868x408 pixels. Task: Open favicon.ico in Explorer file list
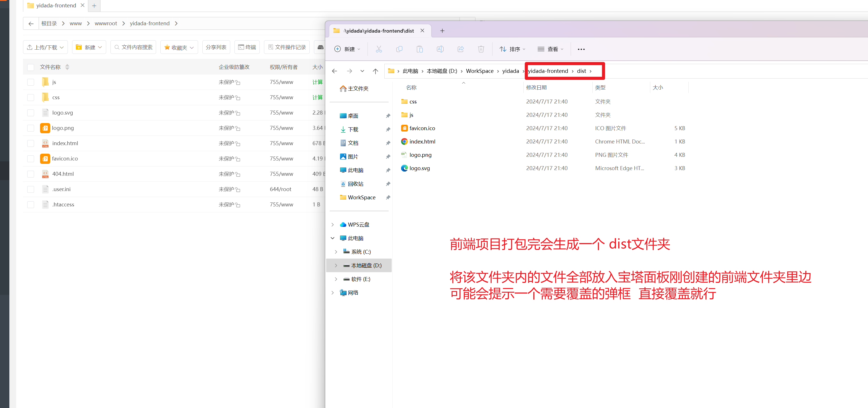(422, 128)
